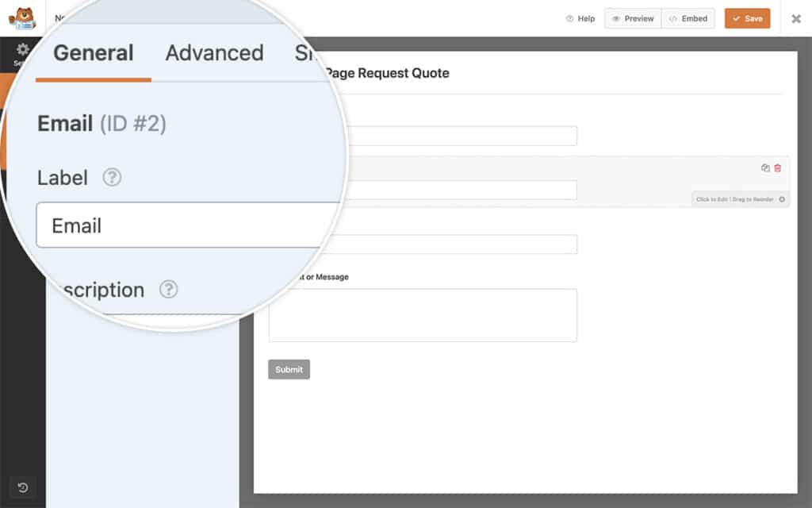Open the Embed options
The image size is (812, 508).
[688, 18]
